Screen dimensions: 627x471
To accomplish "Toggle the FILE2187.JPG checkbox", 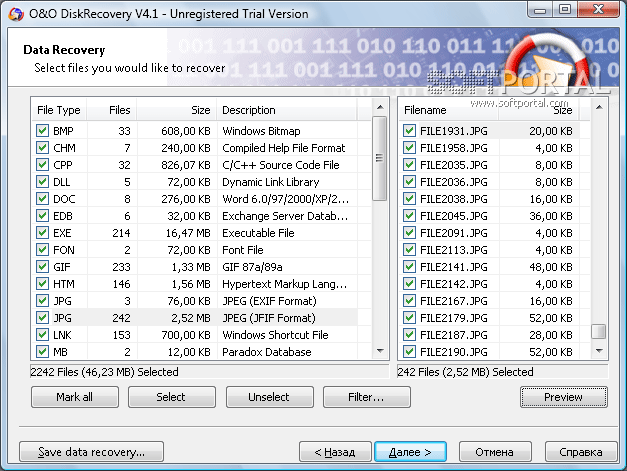I will 409,335.
